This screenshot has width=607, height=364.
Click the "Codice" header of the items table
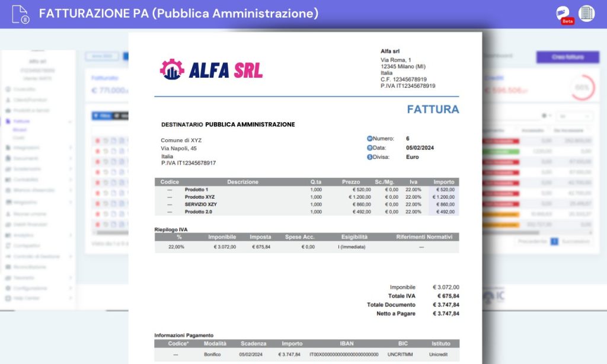[170, 182]
